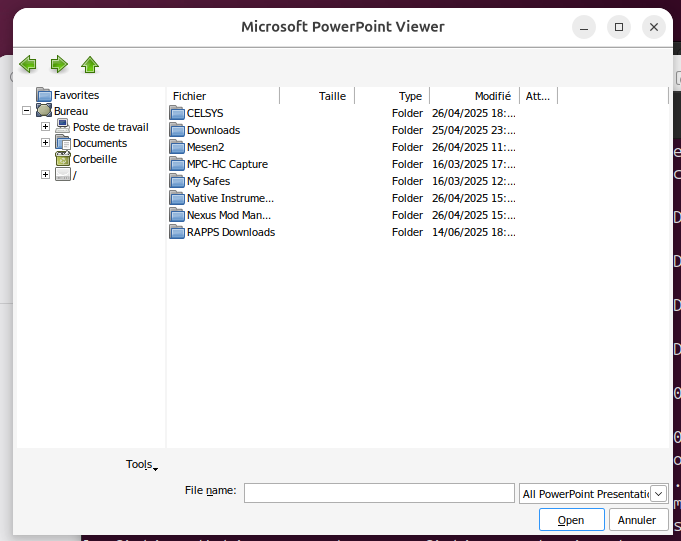Click the Mesen2 folder icon
This screenshot has width=681, height=541.
coord(177,147)
